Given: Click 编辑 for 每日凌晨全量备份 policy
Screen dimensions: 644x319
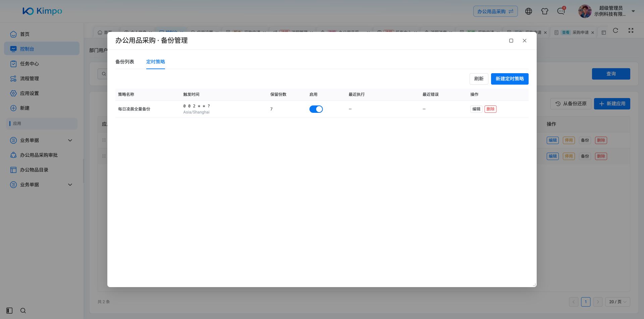Looking at the screenshot, I should tap(476, 109).
